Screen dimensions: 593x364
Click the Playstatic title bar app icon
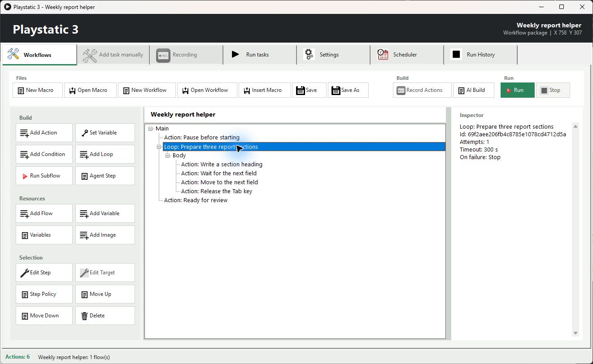tap(7, 7)
